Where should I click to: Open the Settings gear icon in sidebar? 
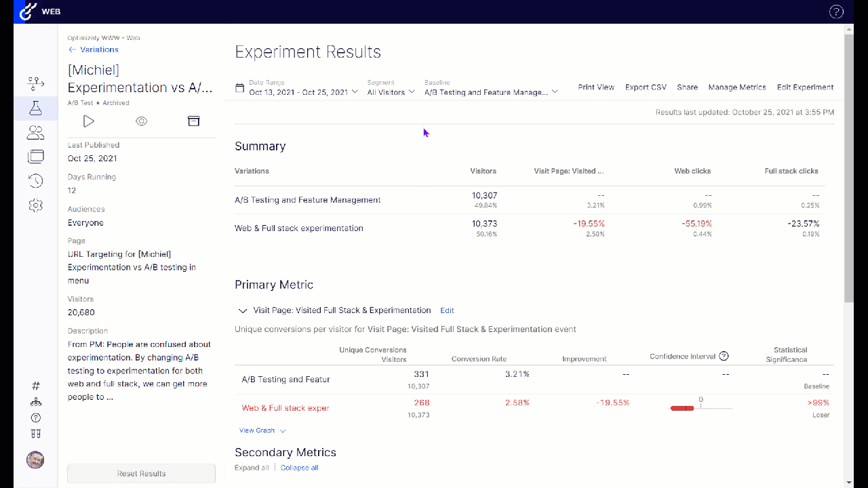coord(36,205)
